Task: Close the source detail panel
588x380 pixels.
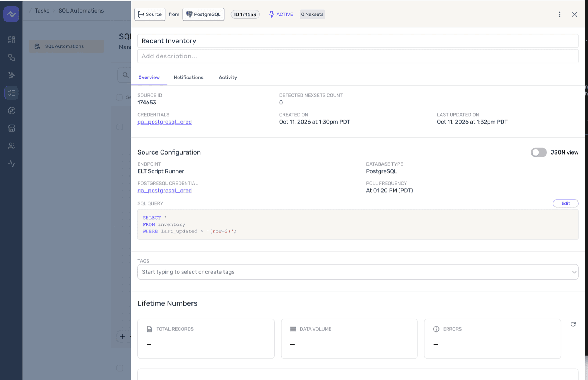Action: tap(574, 14)
